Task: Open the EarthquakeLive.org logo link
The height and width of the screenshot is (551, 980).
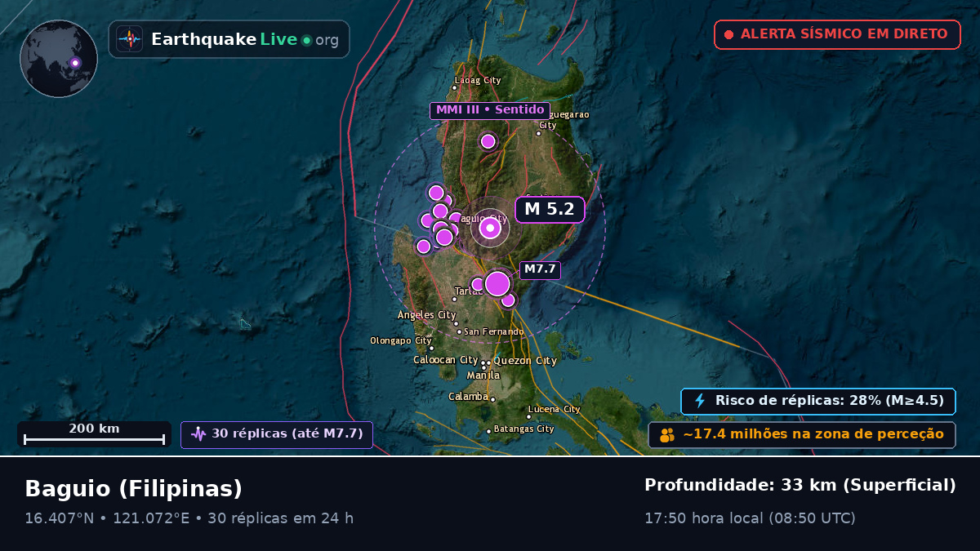Action: point(229,39)
